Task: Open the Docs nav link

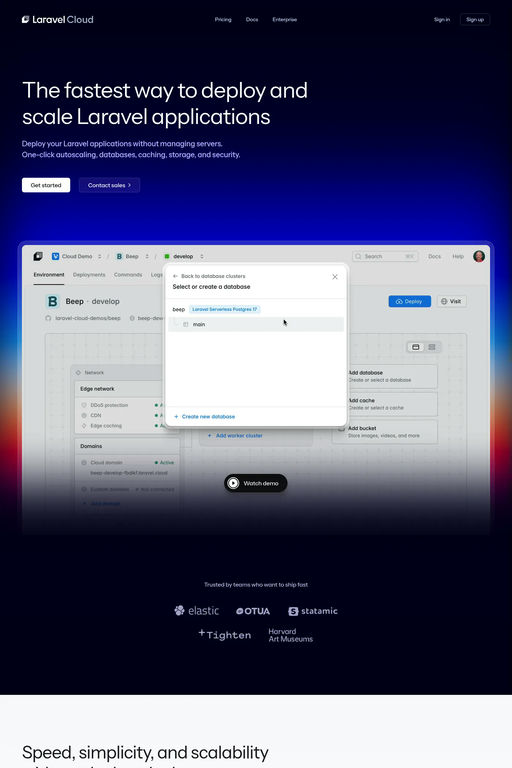Action: pos(252,20)
